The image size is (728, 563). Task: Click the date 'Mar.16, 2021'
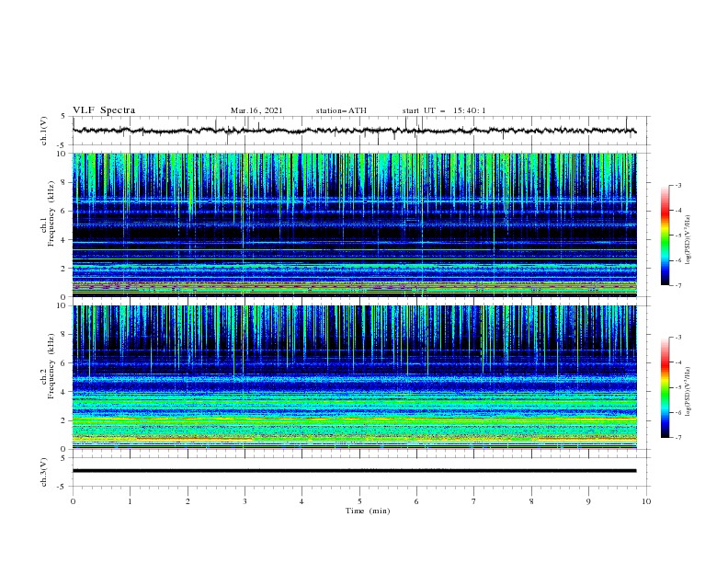click(x=256, y=110)
